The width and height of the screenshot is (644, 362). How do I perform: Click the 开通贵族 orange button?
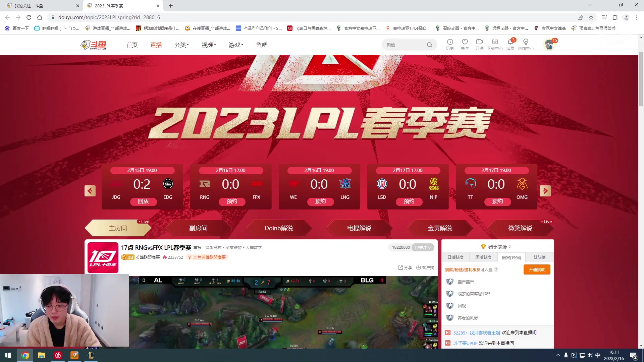[537, 269]
